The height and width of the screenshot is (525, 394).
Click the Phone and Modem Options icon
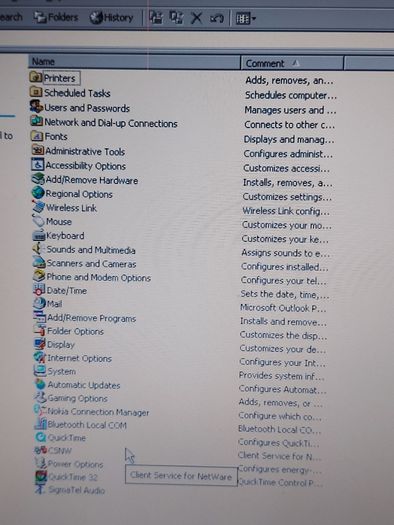pyautogui.click(x=40, y=277)
